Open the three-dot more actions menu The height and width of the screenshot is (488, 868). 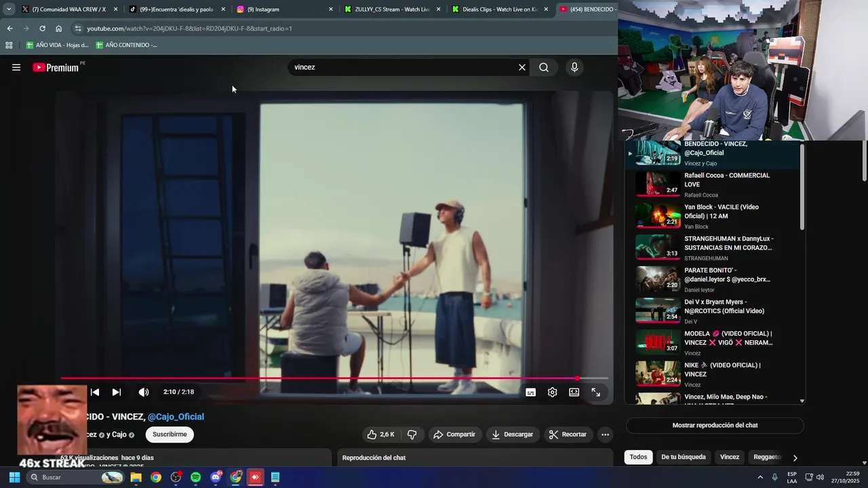pyautogui.click(x=605, y=434)
